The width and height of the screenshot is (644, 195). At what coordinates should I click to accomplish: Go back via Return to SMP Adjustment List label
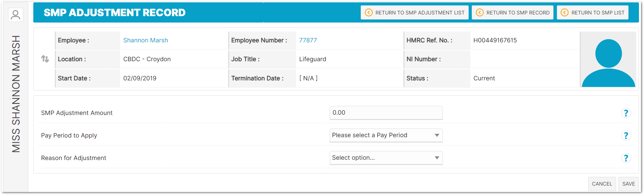tap(420, 13)
